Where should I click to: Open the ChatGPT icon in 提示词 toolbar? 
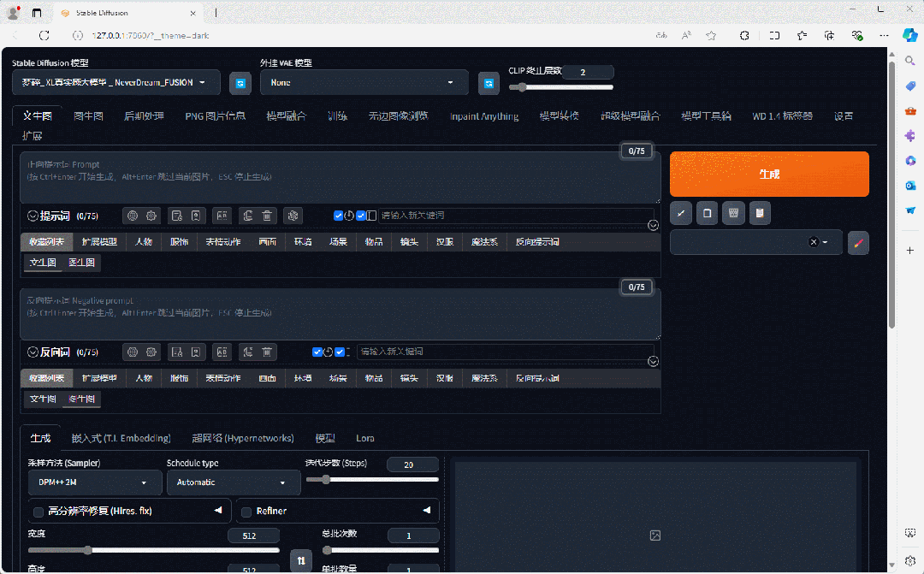(x=293, y=216)
